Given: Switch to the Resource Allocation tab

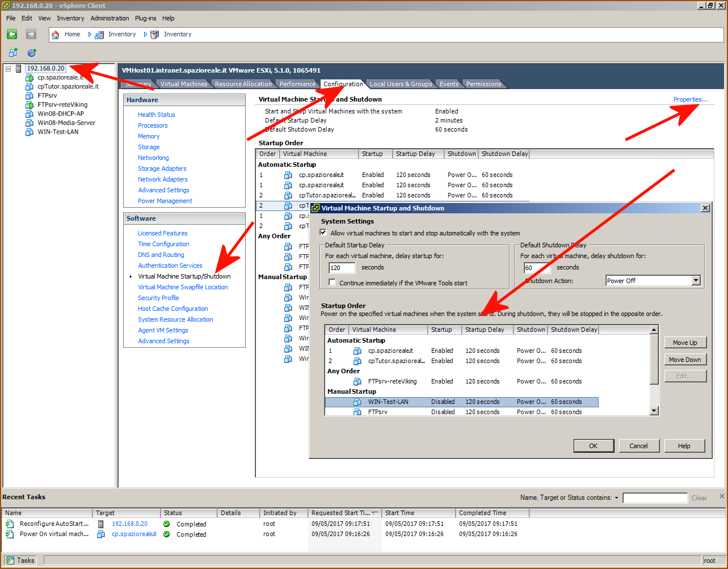Looking at the screenshot, I should 243,84.
